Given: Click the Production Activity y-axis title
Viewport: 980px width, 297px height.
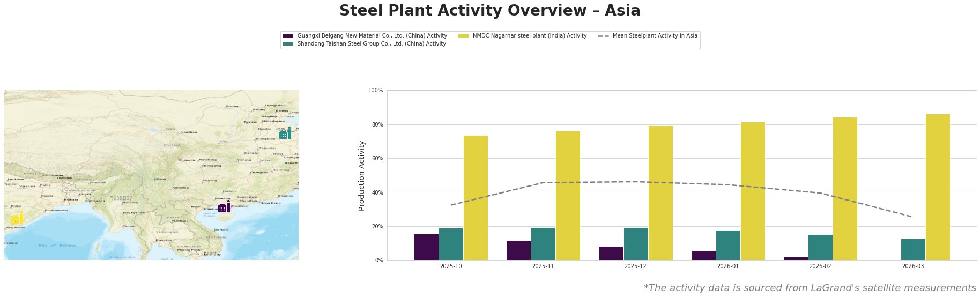Looking at the screenshot, I should 362,175.
